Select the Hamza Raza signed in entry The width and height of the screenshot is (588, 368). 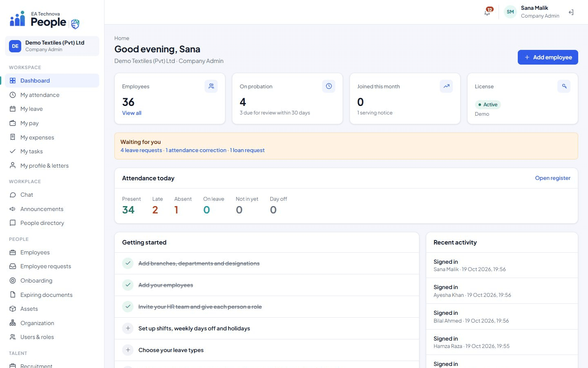pyautogui.click(x=502, y=342)
